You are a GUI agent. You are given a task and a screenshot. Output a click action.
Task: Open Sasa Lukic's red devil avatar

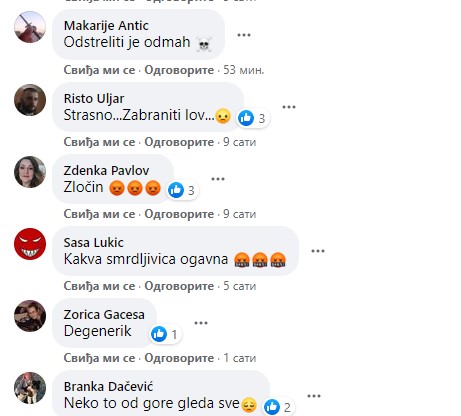tap(30, 244)
